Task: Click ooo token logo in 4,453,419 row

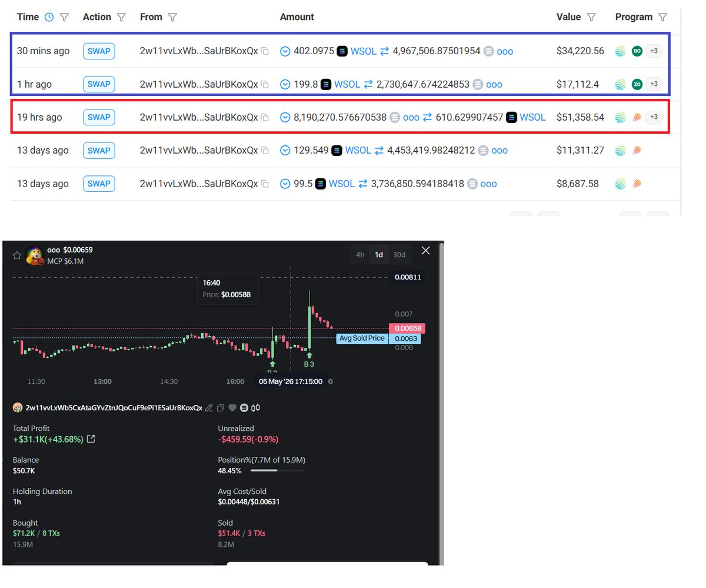Action: 483,151
